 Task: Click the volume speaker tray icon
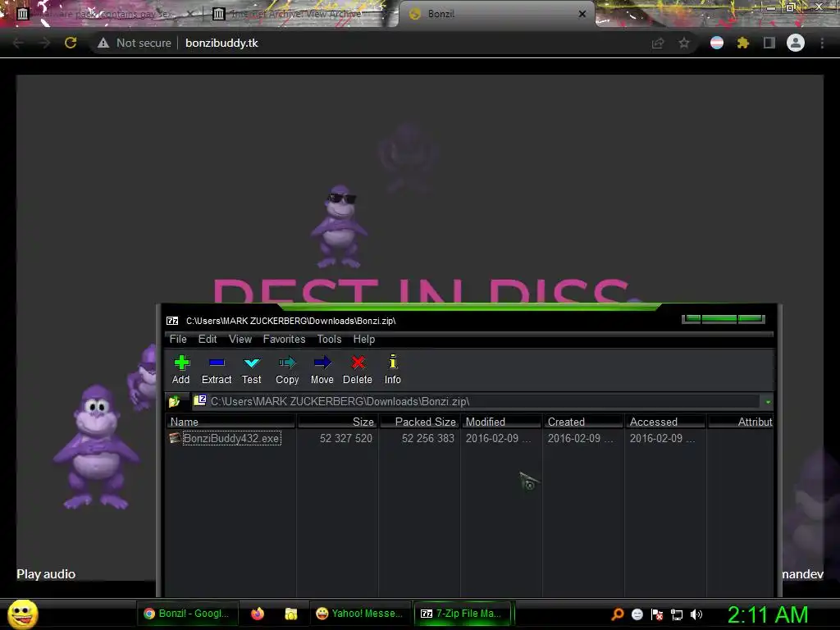(696, 614)
